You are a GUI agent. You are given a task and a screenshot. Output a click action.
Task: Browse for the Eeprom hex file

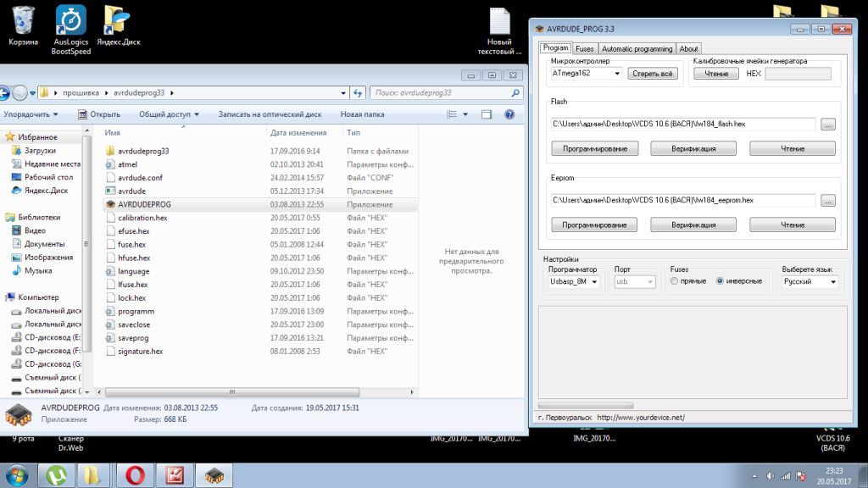pos(827,201)
